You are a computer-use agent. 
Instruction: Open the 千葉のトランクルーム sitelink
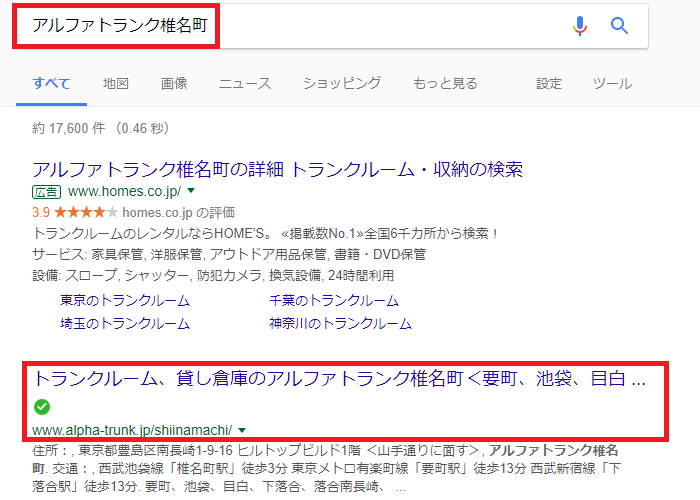pyautogui.click(x=334, y=300)
